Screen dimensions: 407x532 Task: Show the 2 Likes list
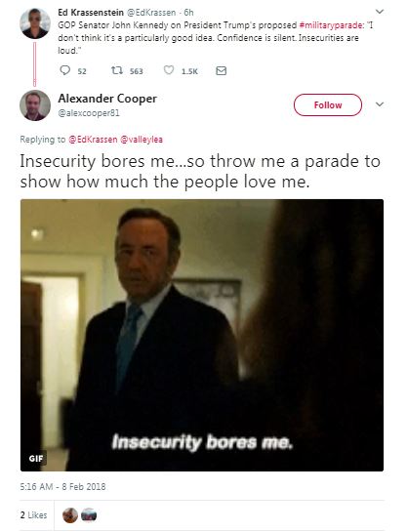pyautogui.click(x=33, y=515)
